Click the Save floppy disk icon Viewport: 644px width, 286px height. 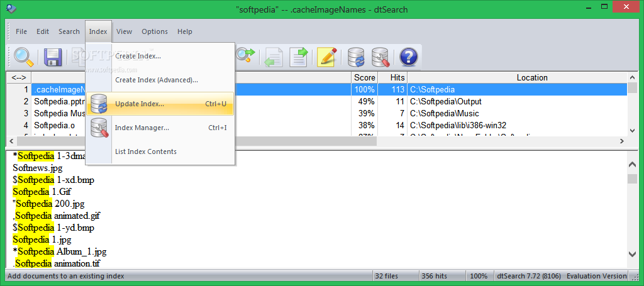click(x=53, y=57)
